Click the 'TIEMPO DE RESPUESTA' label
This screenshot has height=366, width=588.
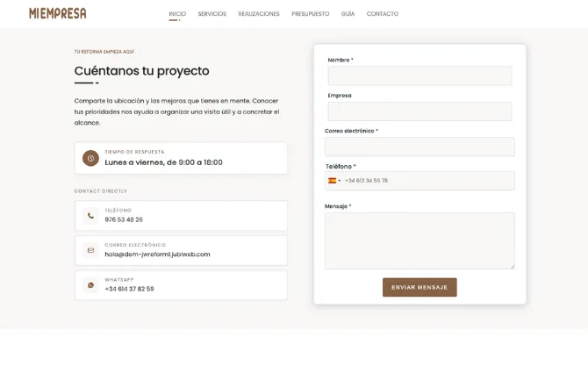pos(134,152)
